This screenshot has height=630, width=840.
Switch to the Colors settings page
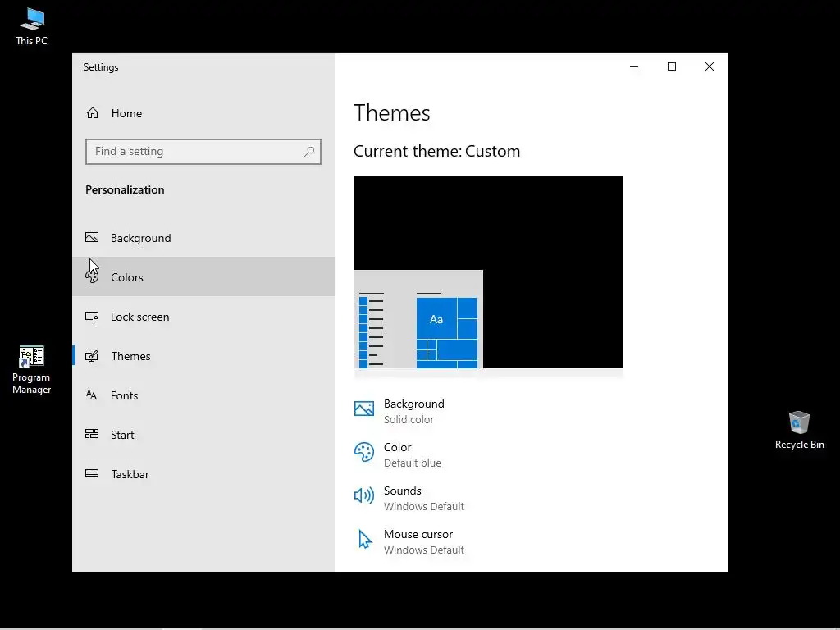(x=203, y=277)
